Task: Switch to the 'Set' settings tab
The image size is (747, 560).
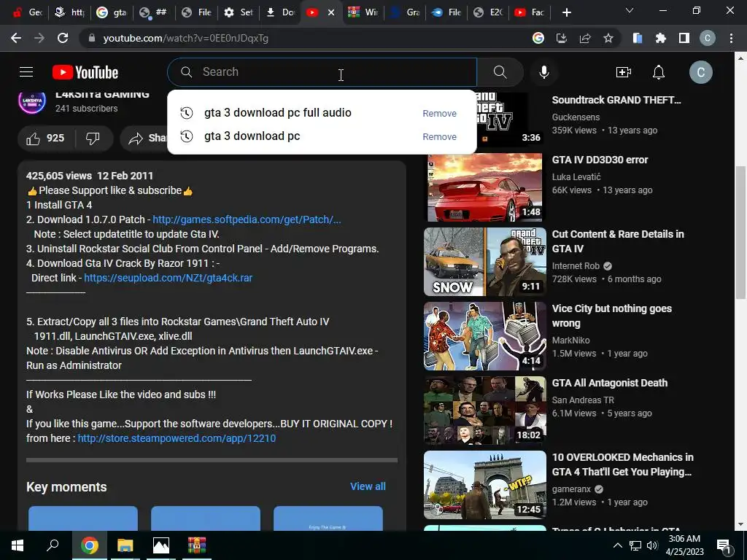Action: point(239,12)
